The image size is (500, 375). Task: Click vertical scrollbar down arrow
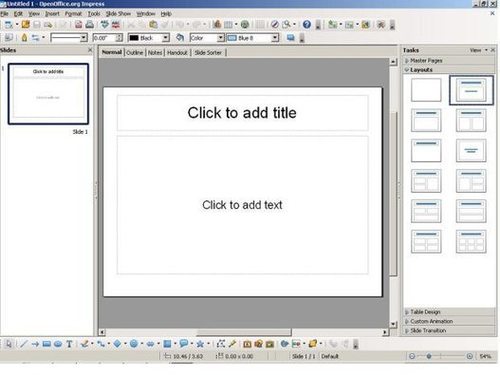coord(393,324)
